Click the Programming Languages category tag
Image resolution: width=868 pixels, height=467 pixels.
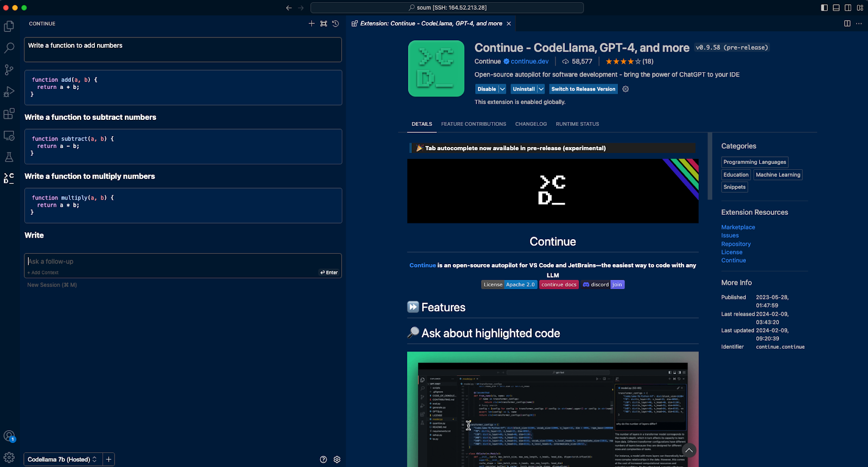tap(755, 162)
